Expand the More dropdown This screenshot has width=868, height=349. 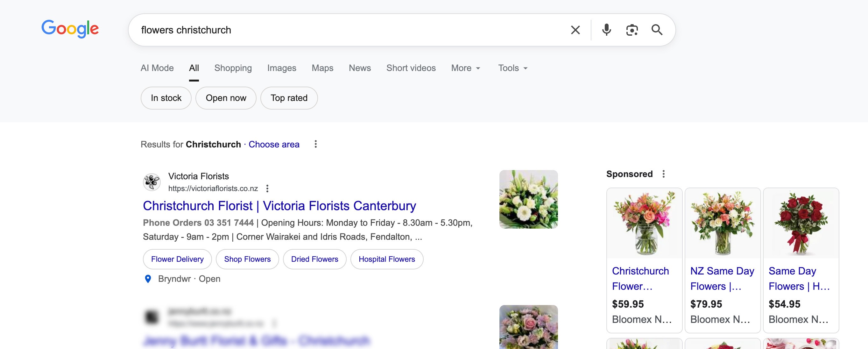pos(465,68)
